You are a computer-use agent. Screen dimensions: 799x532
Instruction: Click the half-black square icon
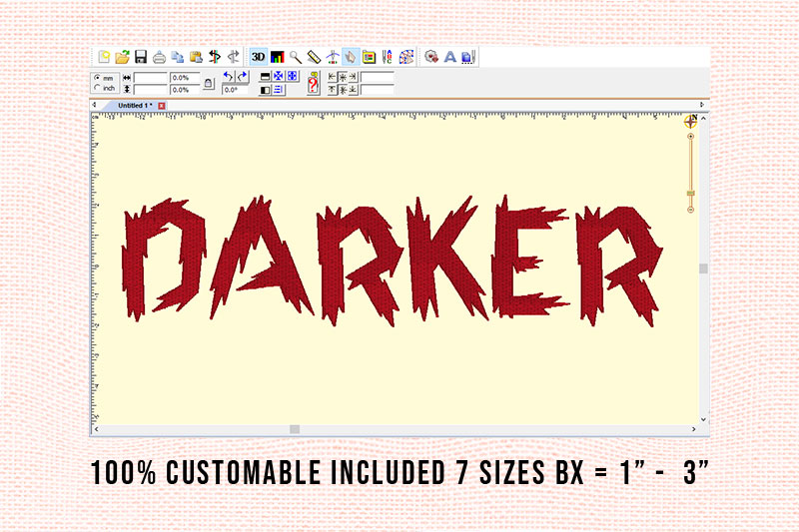265,90
